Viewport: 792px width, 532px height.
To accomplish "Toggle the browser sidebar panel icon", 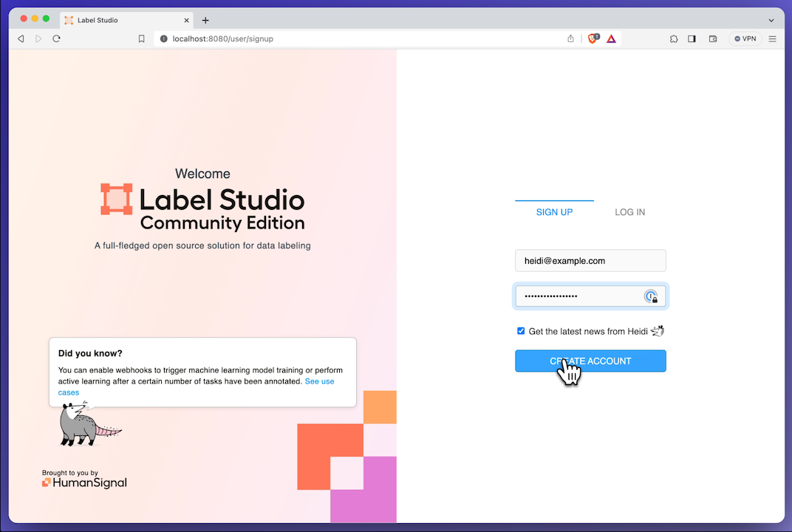I will point(692,39).
